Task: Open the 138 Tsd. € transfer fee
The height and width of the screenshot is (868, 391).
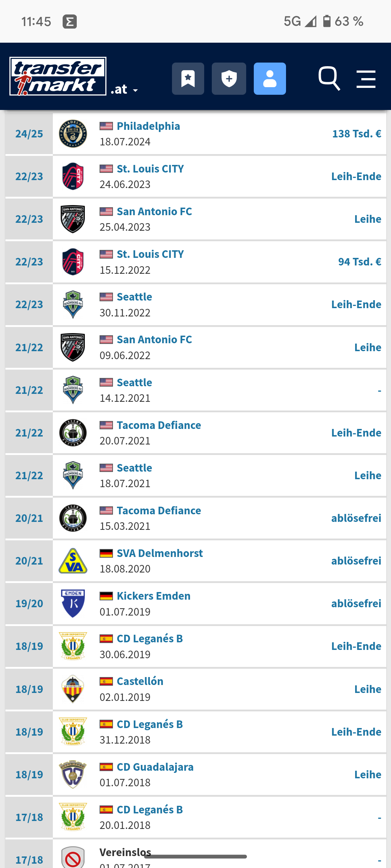Action: pyautogui.click(x=357, y=134)
